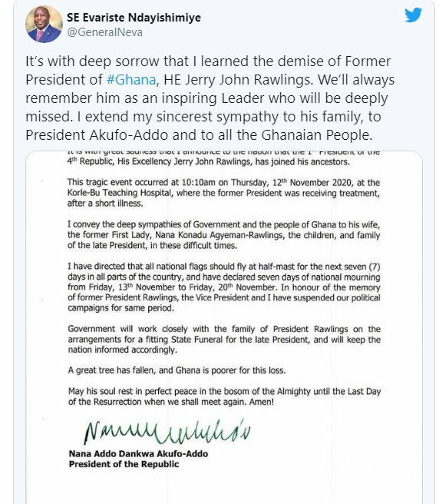Click 'campaigns for same period' line

(x=120, y=308)
